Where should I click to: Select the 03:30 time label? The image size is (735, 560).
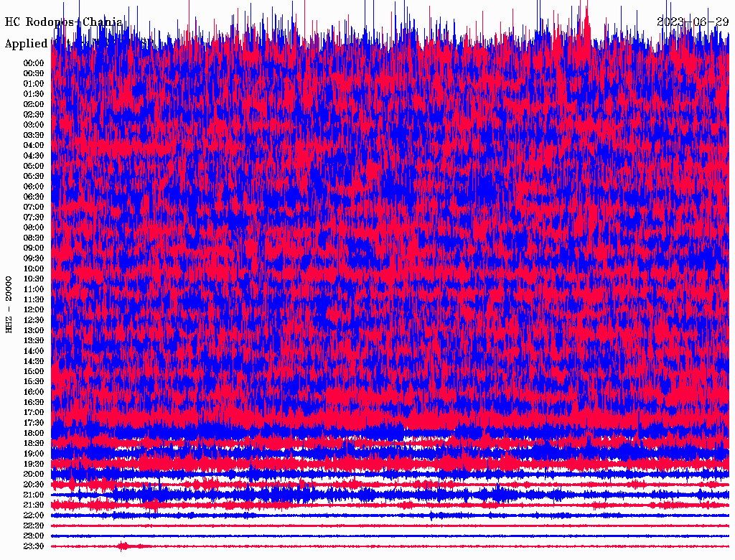(x=34, y=135)
